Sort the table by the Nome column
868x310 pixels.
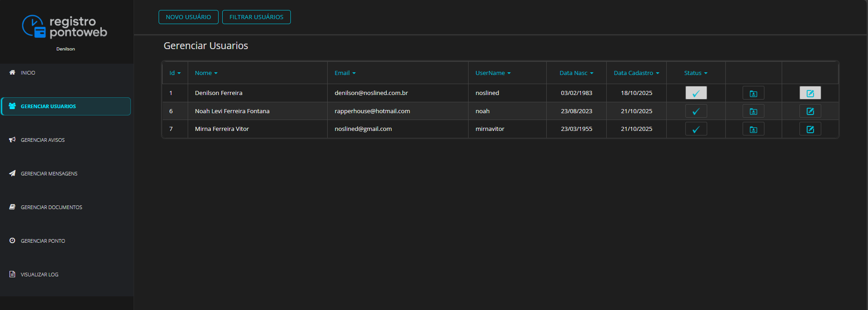click(x=206, y=73)
